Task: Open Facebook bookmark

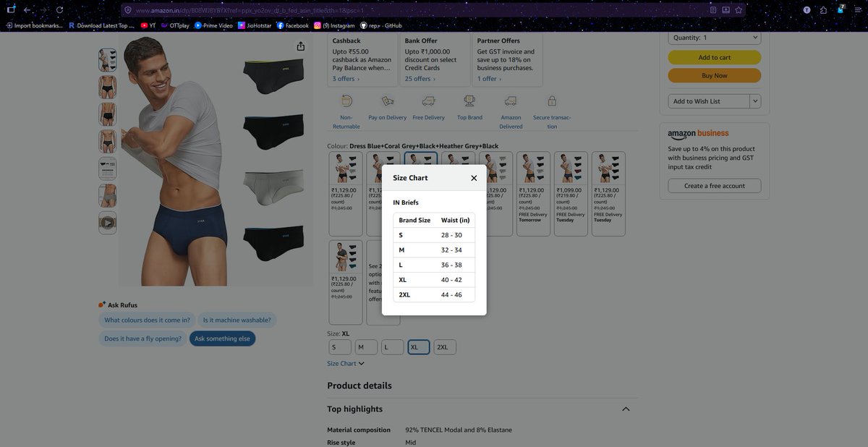Action: tap(293, 25)
